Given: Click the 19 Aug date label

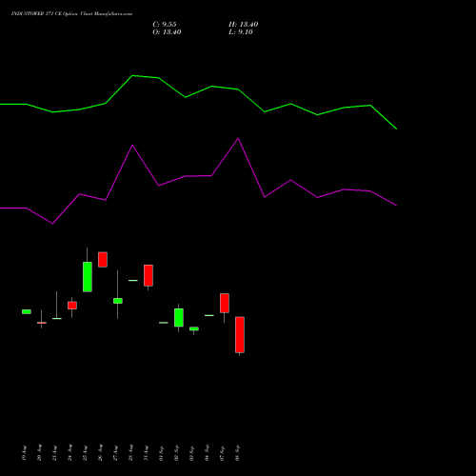Looking at the screenshot, I should click(25, 453).
